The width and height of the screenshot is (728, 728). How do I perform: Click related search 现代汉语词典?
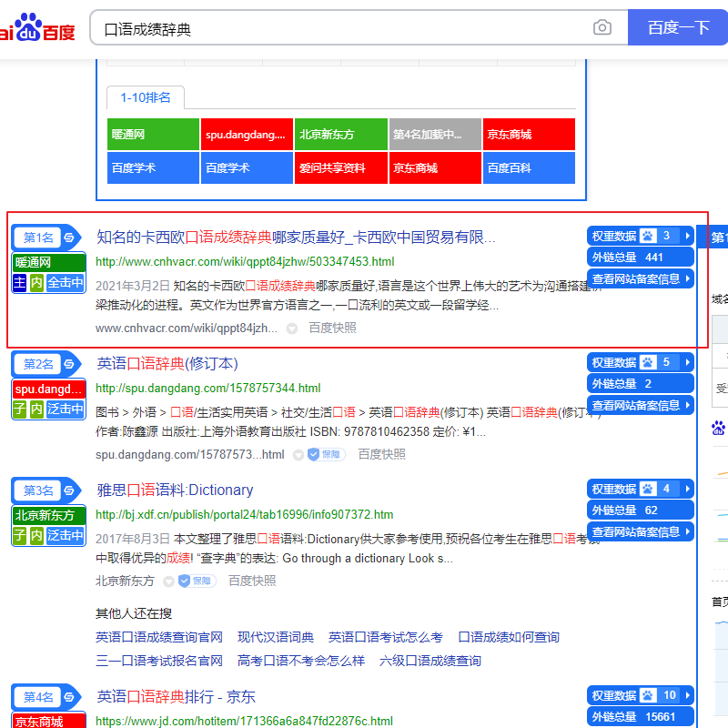tap(276, 637)
